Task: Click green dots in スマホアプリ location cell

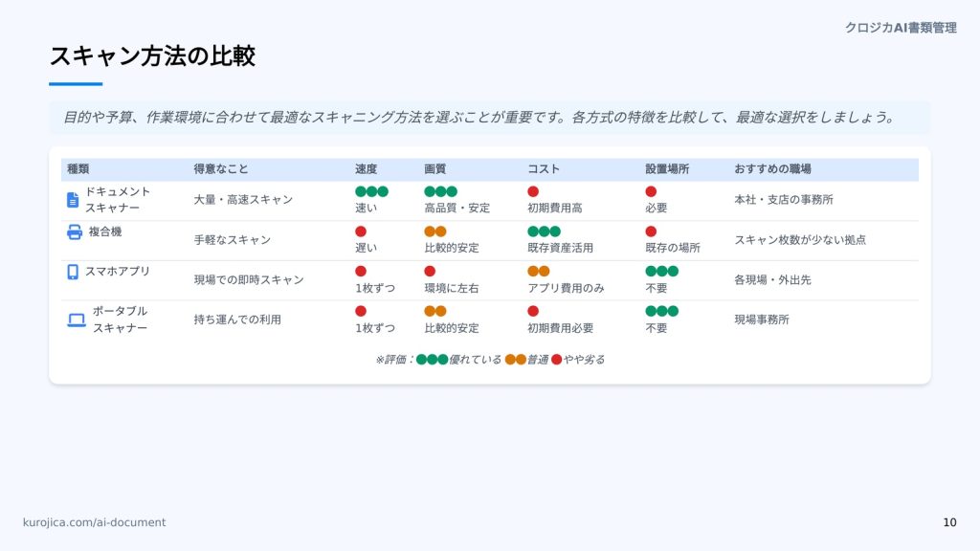Action: tap(662, 271)
